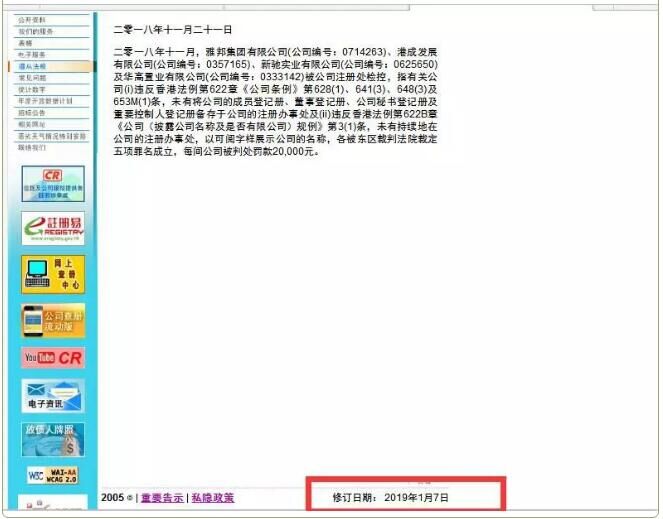
Task: Click the date heading 二零一八年十一月二十一日
Action: (173, 30)
